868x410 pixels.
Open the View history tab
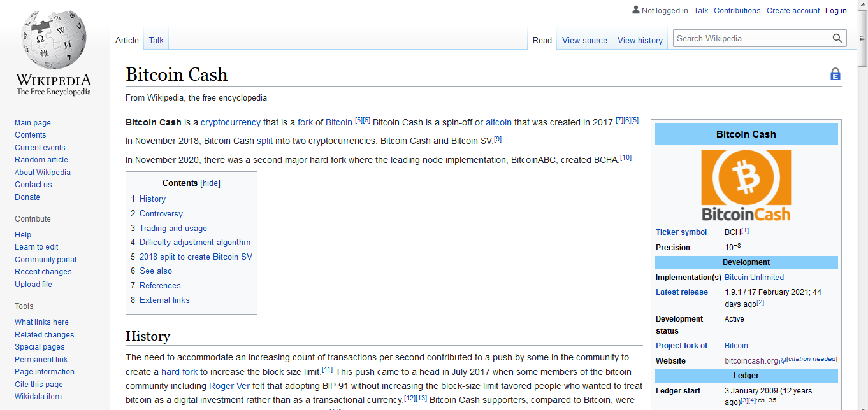640,40
